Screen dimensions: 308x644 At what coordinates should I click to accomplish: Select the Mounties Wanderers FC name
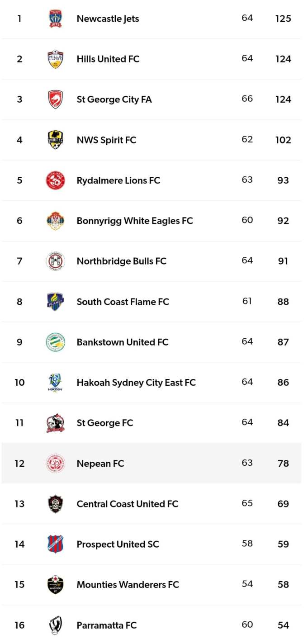coord(128,585)
